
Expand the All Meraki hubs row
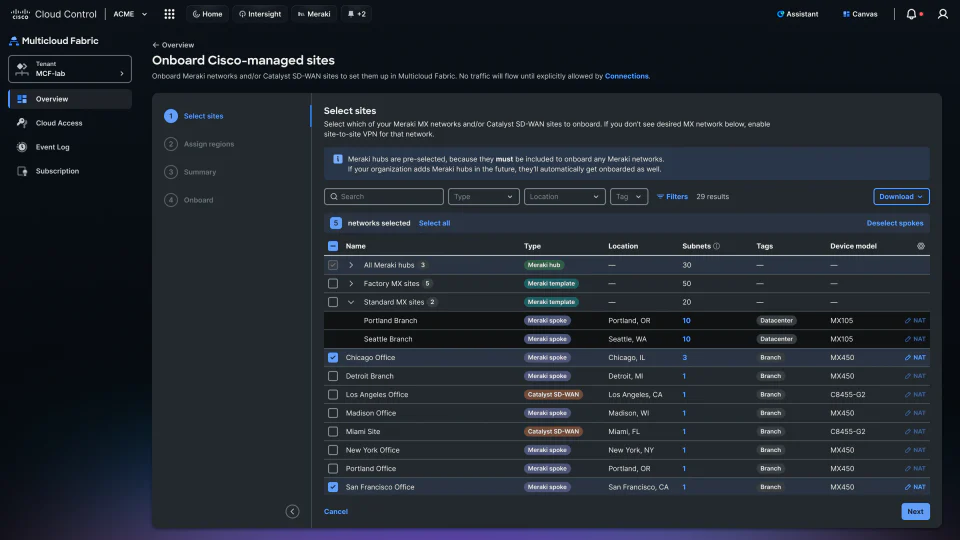[x=351, y=265]
